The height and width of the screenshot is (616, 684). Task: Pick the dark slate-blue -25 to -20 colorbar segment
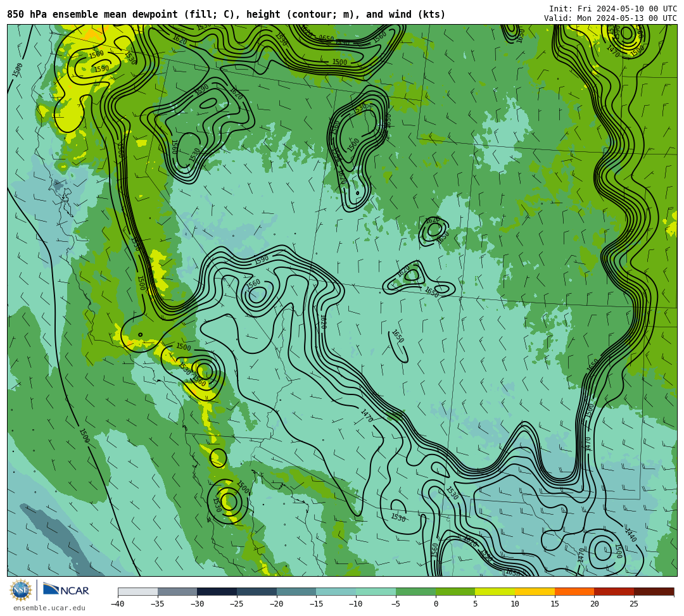point(257,591)
